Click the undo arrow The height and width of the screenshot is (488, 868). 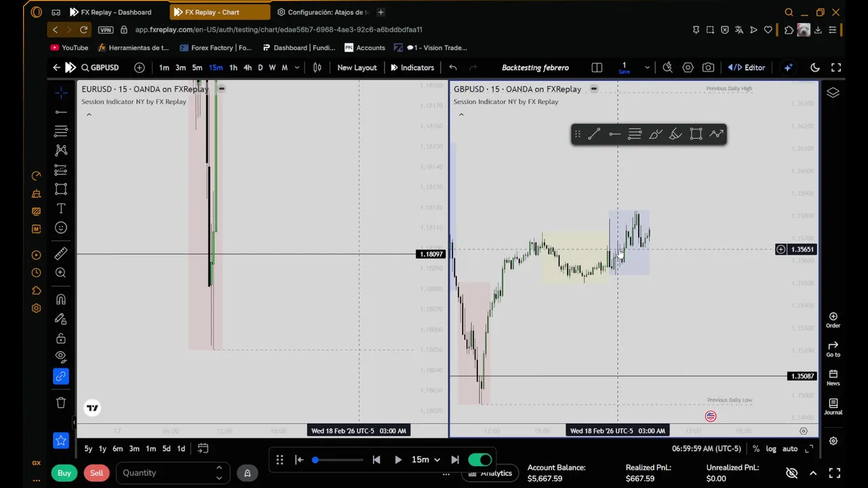point(453,68)
